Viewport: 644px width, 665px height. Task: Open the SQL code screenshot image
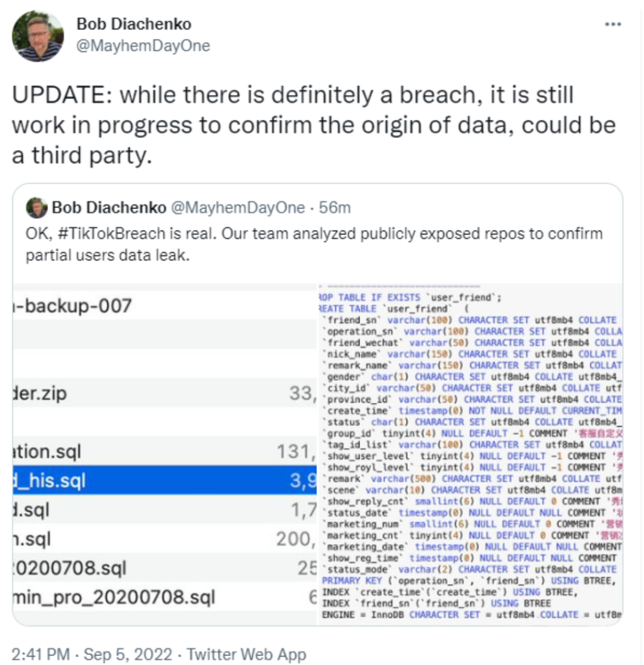(470, 454)
